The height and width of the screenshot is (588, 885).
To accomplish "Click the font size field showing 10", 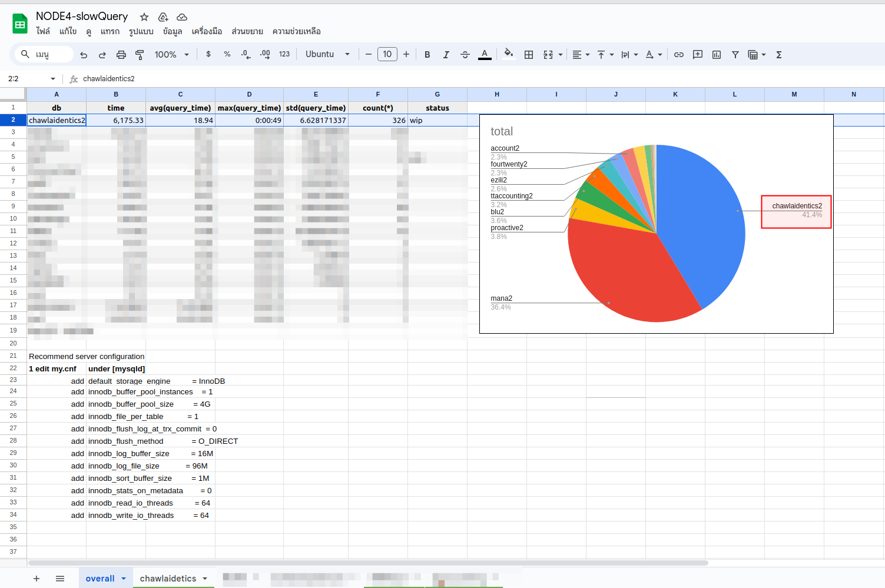I will coord(387,54).
